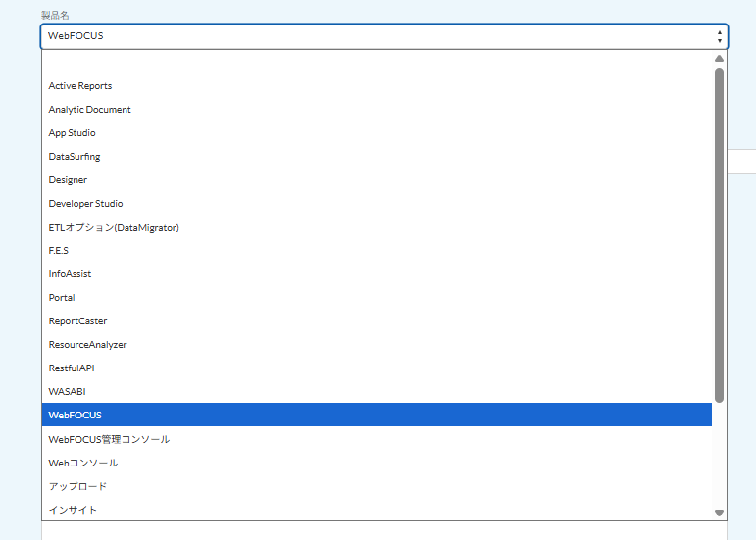Image resolution: width=756 pixels, height=540 pixels.
Task: Click the select box up-down arrows
Action: point(720,36)
